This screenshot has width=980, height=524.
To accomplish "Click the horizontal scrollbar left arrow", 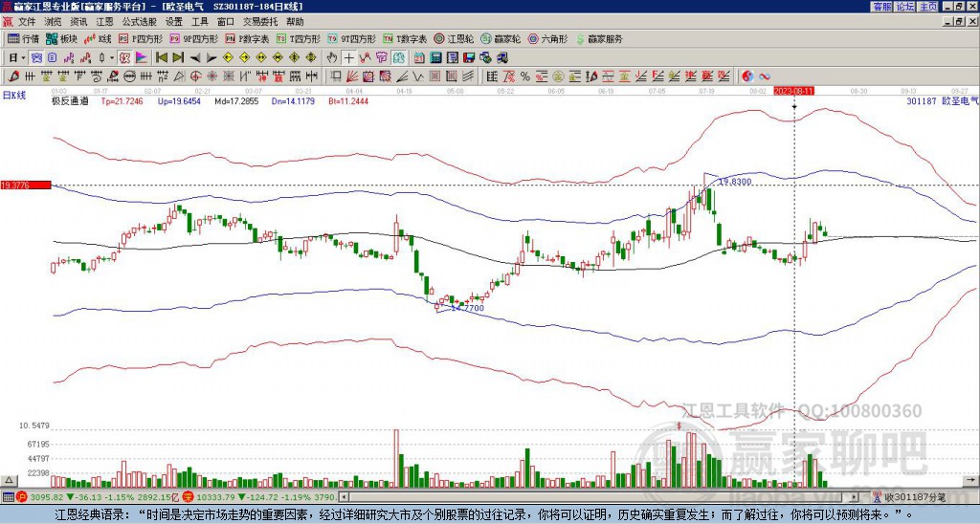I will pos(344,497).
